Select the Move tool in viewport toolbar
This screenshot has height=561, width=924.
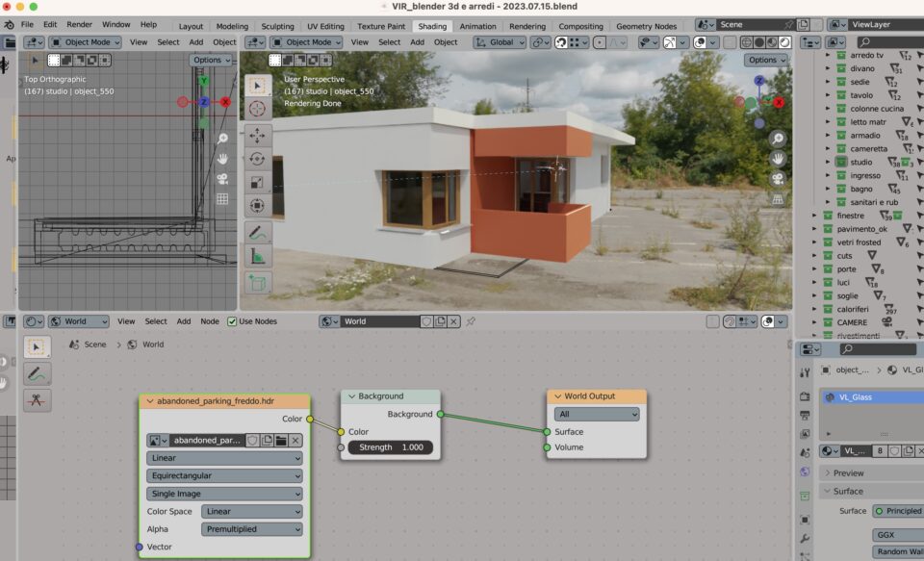pyautogui.click(x=257, y=136)
